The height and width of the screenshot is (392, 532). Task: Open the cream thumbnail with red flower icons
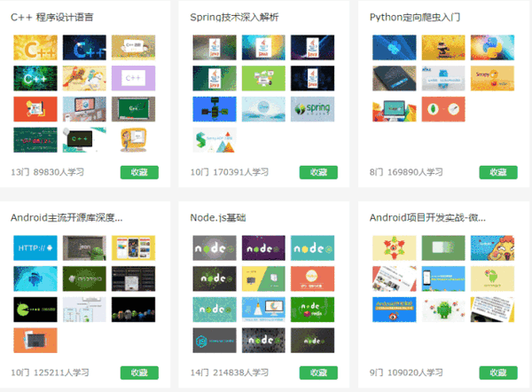click(395, 248)
